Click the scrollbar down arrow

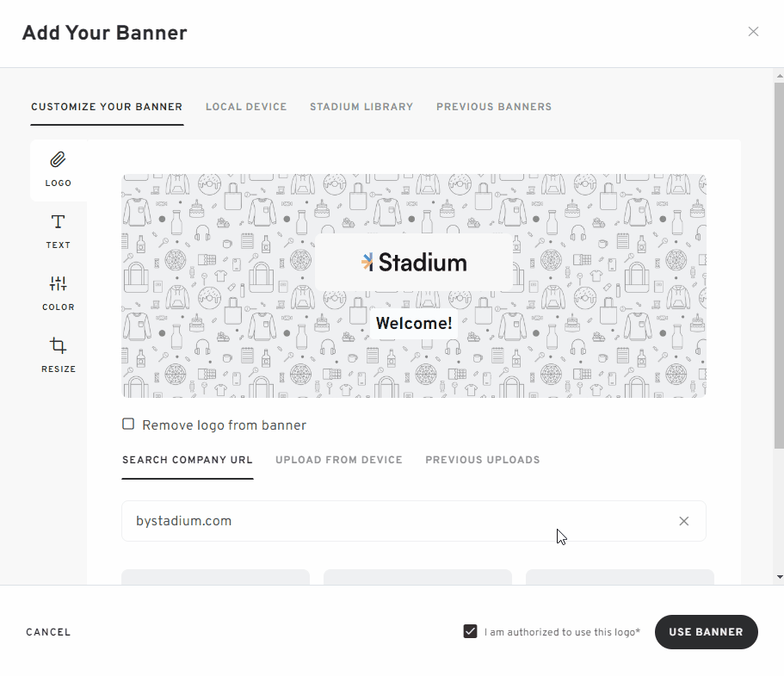pyautogui.click(x=780, y=577)
